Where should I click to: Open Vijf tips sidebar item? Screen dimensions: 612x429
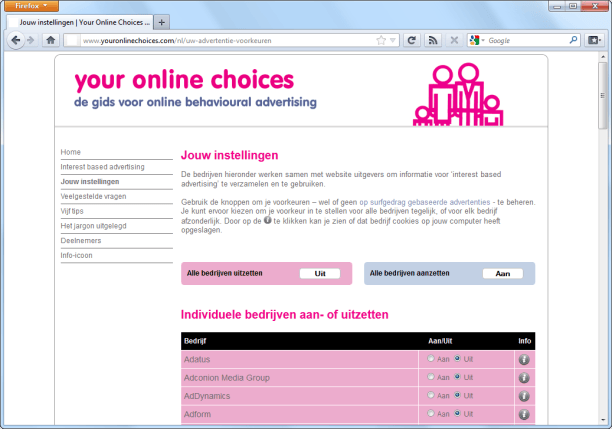pos(72,211)
